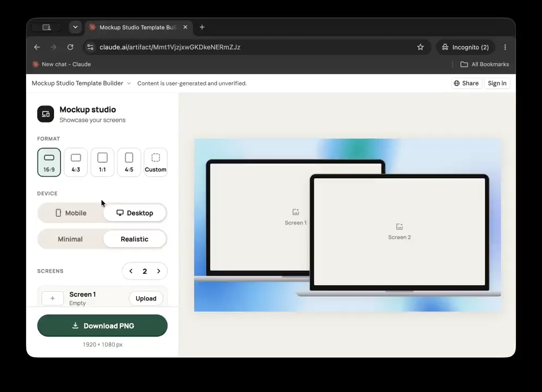Click the Share button
542x392 pixels.
click(x=466, y=83)
